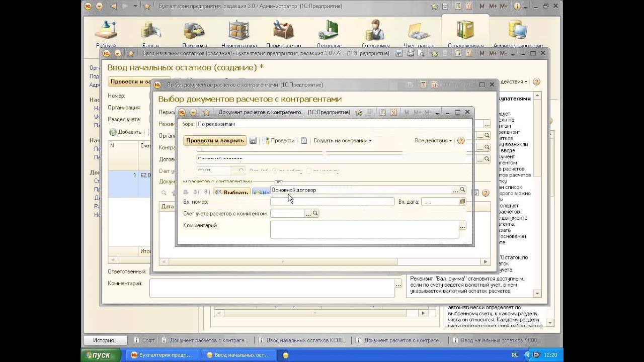Click the forward navigation arrow in the main window
Image resolution: width=644 pixels, height=362 pixels.
coord(125,7)
